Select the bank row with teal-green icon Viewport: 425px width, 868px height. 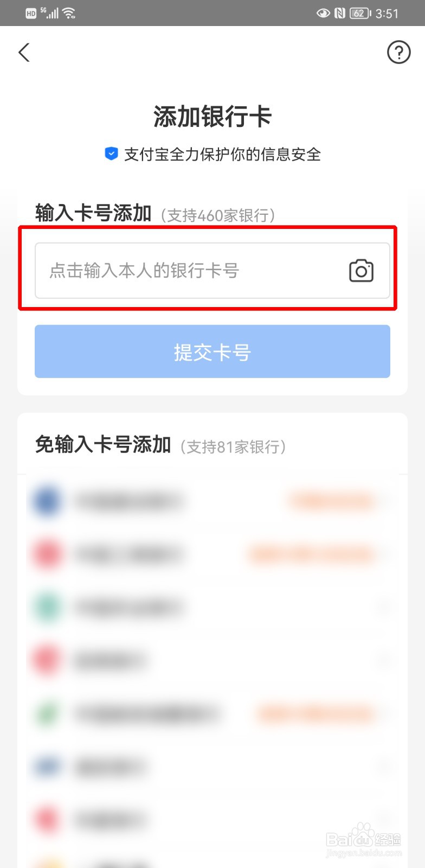pos(212,608)
